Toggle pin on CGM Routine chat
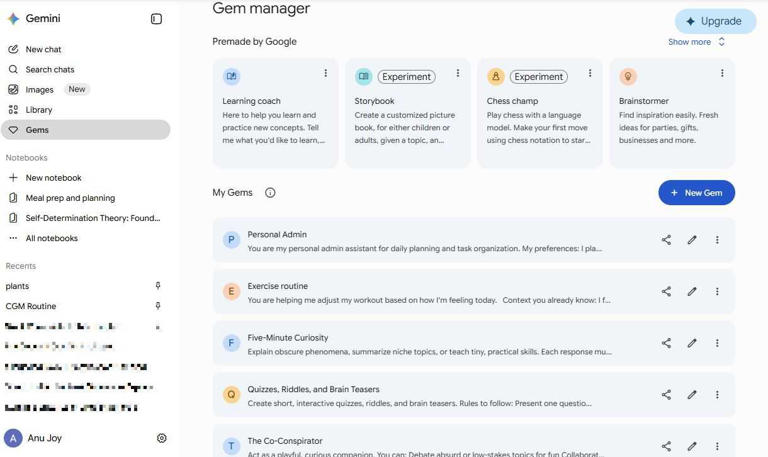Viewport: 768px width, 457px height. (x=158, y=306)
